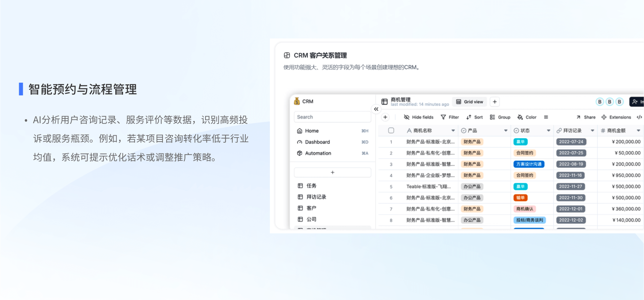644x300 pixels.
Task: Click the Share button
Action: tap(586, 117)
